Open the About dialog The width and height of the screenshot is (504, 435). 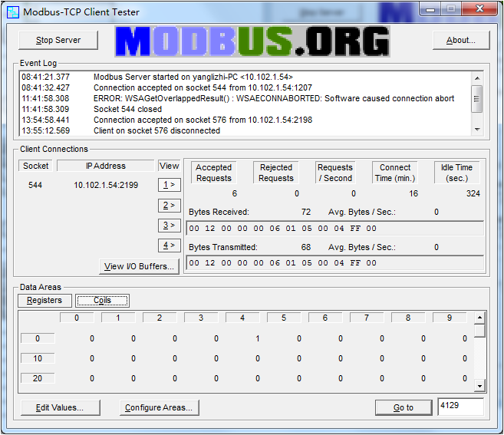461,40
